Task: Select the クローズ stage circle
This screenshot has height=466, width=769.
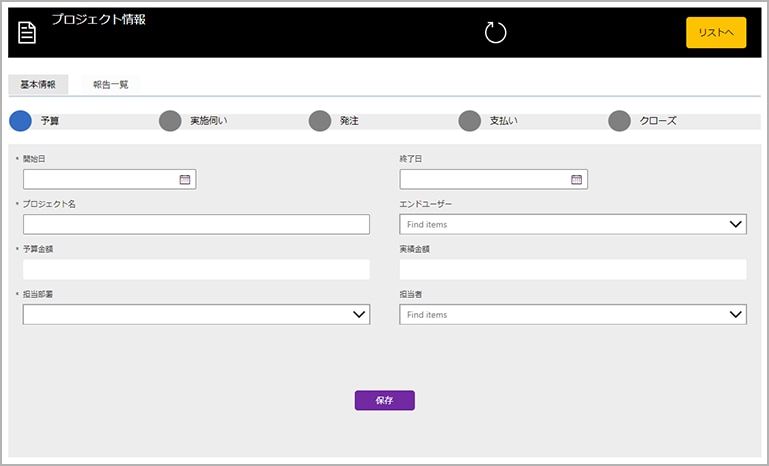Action: [620, 121]
